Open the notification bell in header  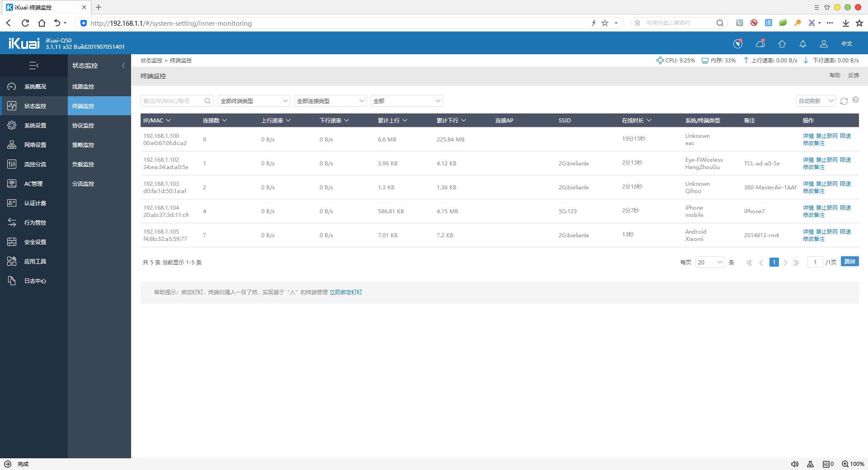pos(803,44)
